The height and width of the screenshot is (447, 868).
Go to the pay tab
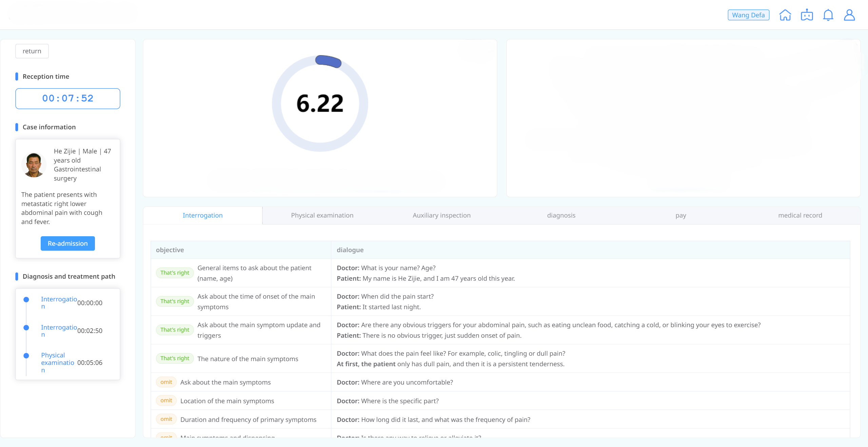pyautogui.click(x=680, y=216)
